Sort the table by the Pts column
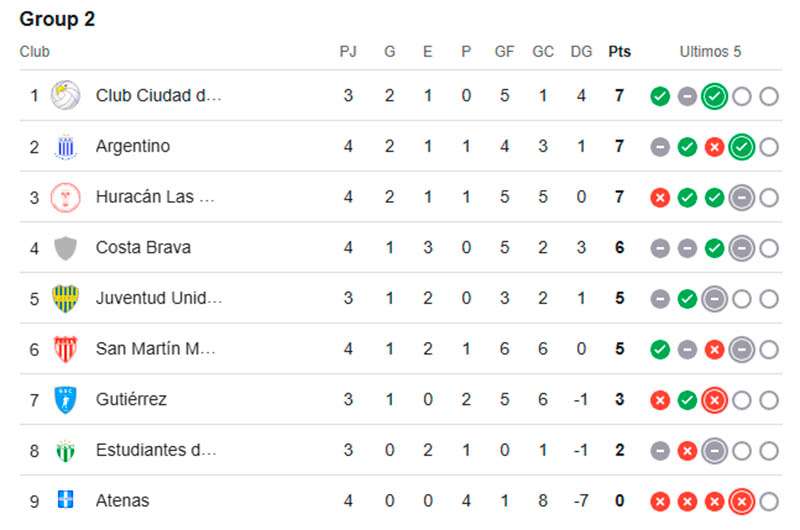The width and height of the screenshot is (800, 530). click(619, 52)
